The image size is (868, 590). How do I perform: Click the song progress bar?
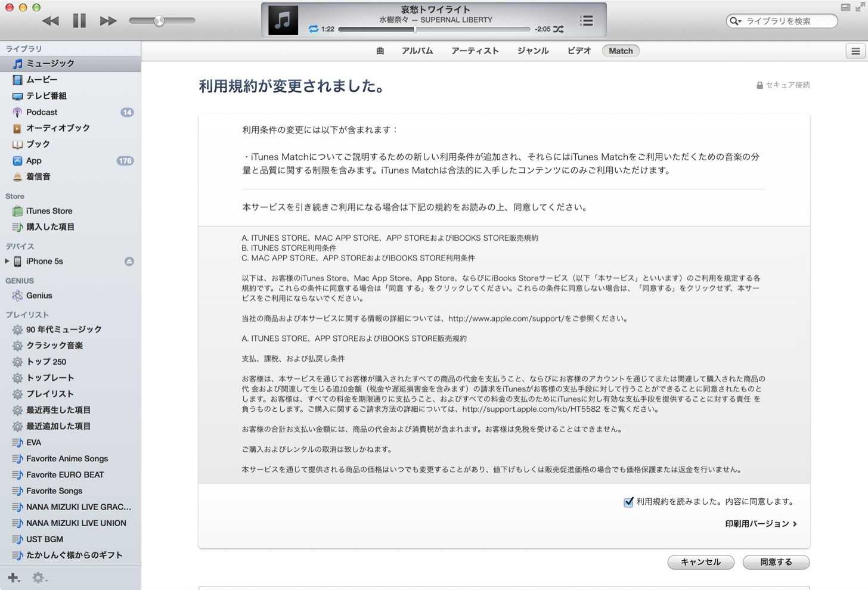click(433, 29)
